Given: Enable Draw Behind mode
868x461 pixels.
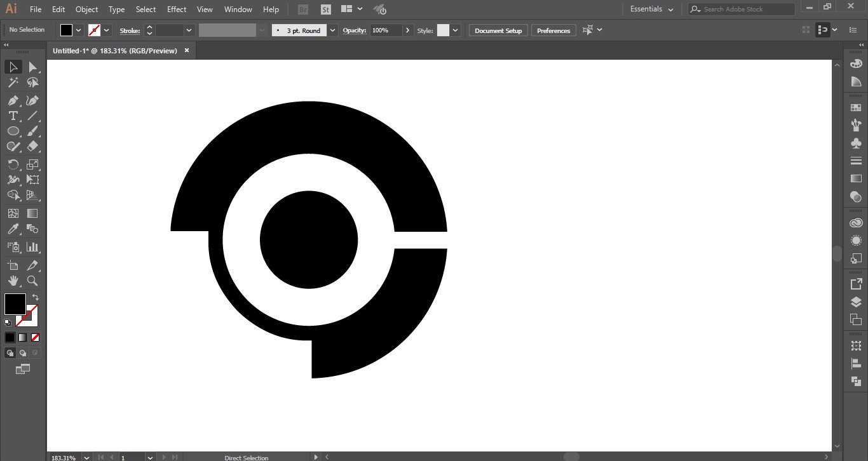Looking at the screenshot, I should pyautogui.click(x=23, y=353).
